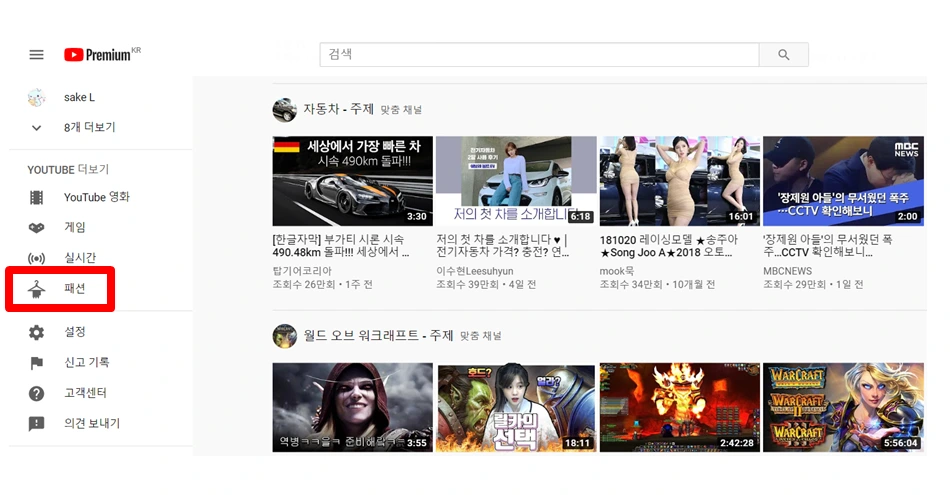
Task: Open title '장제원 아들'의 무서웠던 폭주
Action: pyautogui.click(x=828, y=245)
